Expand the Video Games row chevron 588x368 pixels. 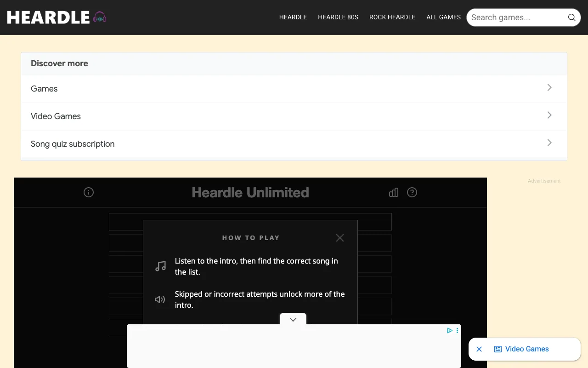click(x=549, y=115)
